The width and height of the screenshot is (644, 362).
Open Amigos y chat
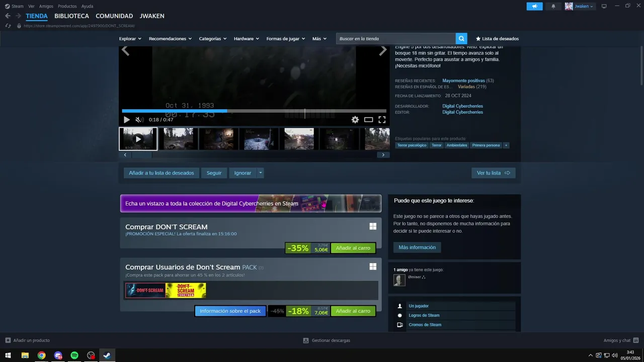click(621, 340)
